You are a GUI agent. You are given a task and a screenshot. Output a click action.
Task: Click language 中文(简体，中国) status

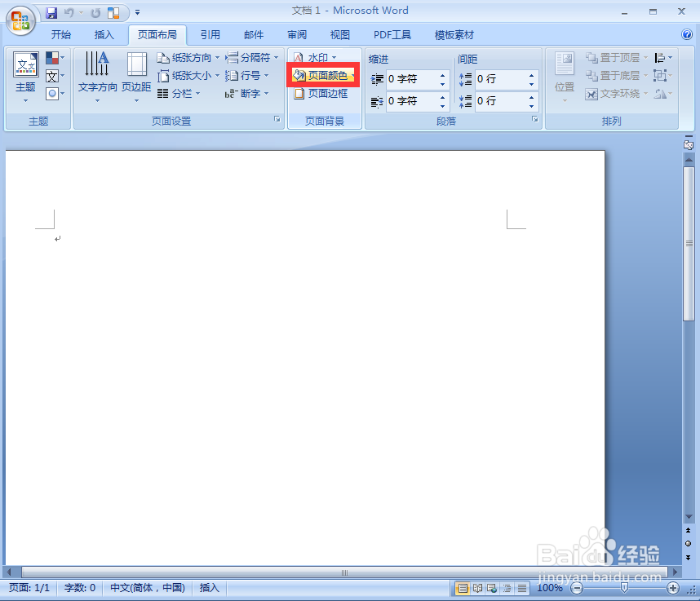pos(148,588)
